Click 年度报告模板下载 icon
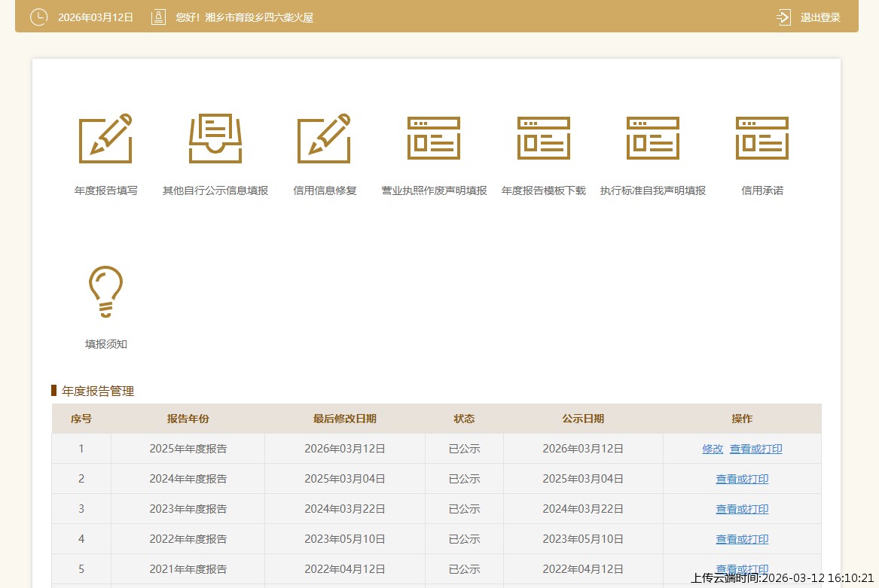This screenshot has width=879, height=588. pyautogui.click(x=543, y=139)
